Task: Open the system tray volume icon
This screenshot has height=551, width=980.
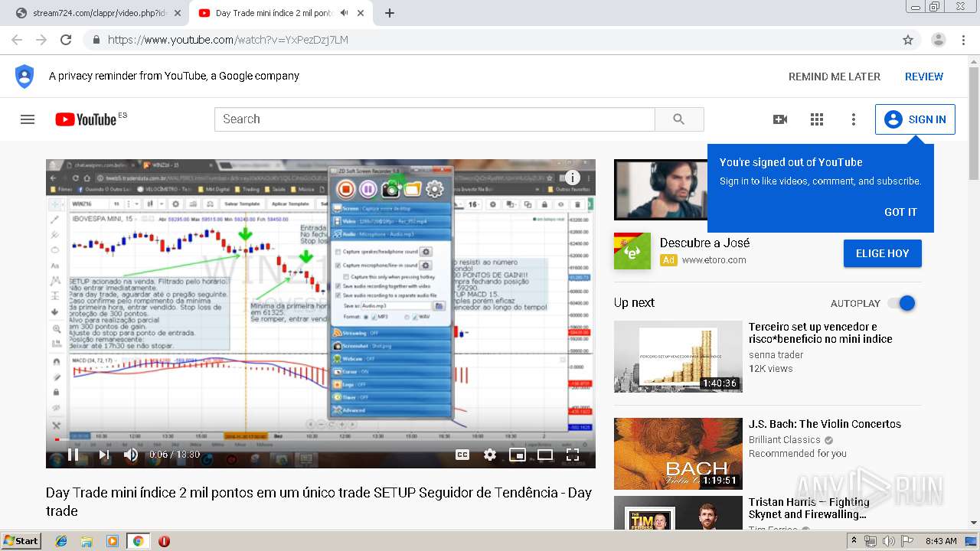Action: [889, 541]
